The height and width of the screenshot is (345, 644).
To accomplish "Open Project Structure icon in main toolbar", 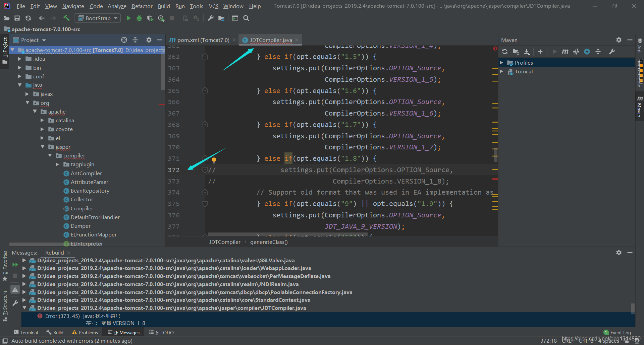I will tap(221, 18).
